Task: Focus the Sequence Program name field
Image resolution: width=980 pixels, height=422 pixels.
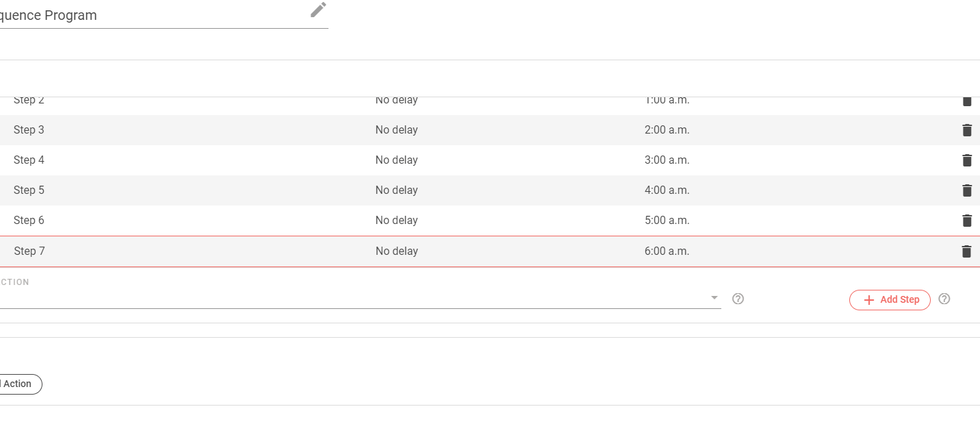Action: (x=151, y=16)
